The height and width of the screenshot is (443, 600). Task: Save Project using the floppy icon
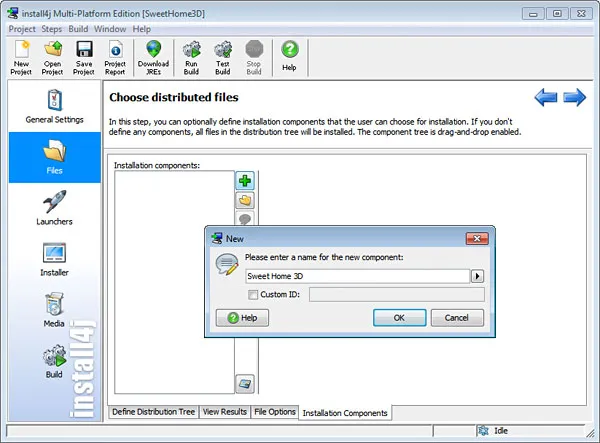coord(84,58)
